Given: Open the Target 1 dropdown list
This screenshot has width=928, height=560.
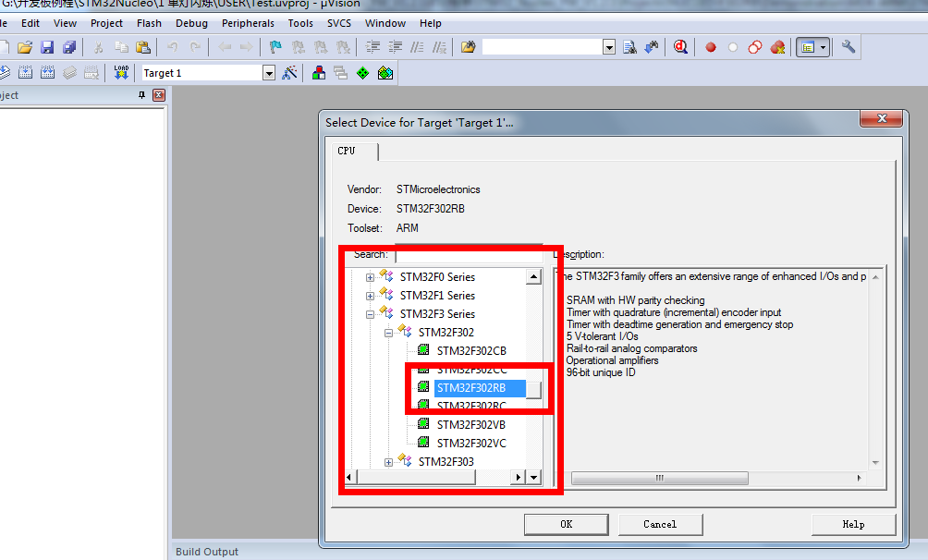Looking at the screenshot, I should point(269,73).
